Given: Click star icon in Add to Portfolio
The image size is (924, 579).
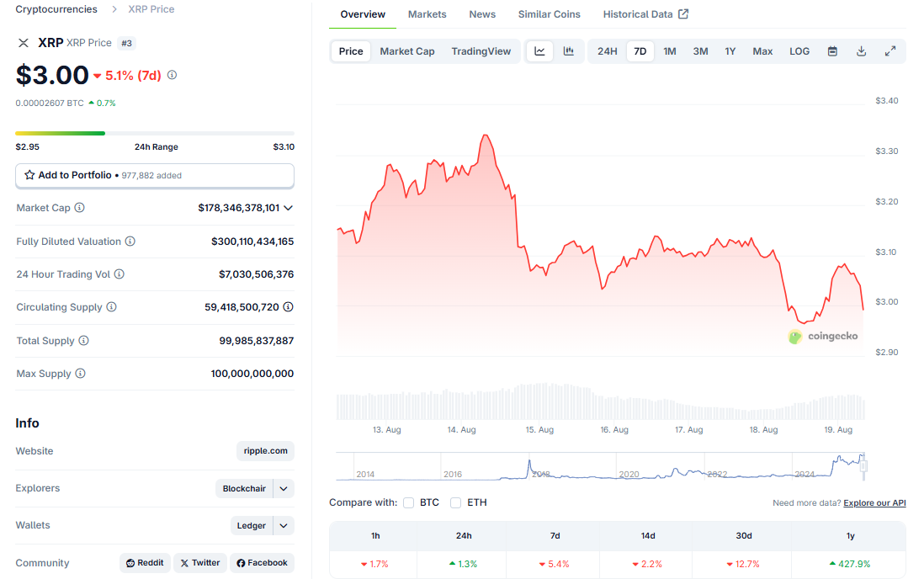Looking at the screenshot, I should pyautogui.click(x=29, y=175).
